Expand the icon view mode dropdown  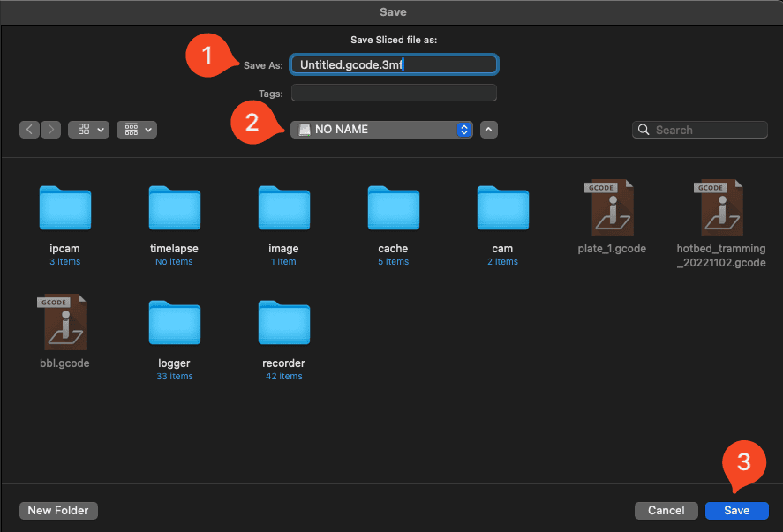click(x=91, y=130)
